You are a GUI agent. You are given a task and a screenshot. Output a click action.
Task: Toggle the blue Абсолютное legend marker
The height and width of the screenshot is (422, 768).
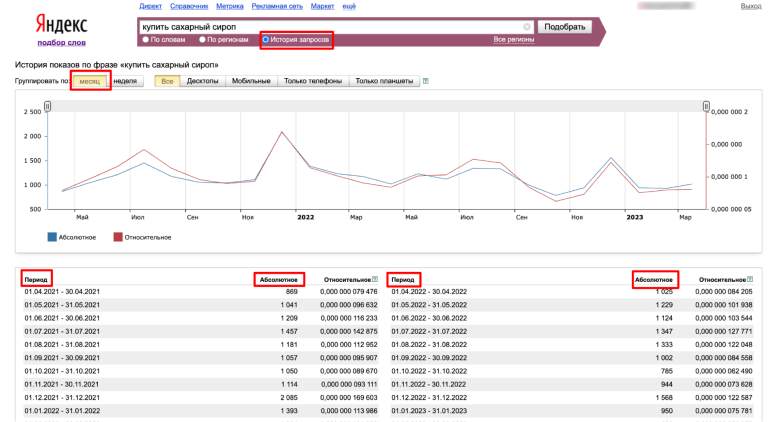(x=52, y=237)
